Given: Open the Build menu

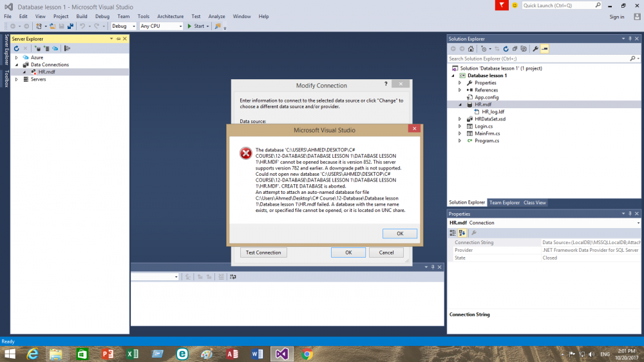Looking at the screenshot, I should [x=82, y=17].
